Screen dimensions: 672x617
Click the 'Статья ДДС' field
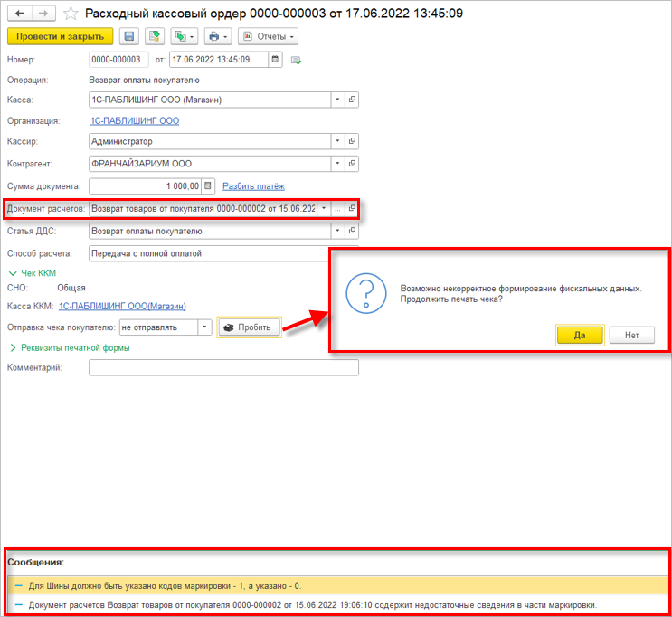click(210, 231)
